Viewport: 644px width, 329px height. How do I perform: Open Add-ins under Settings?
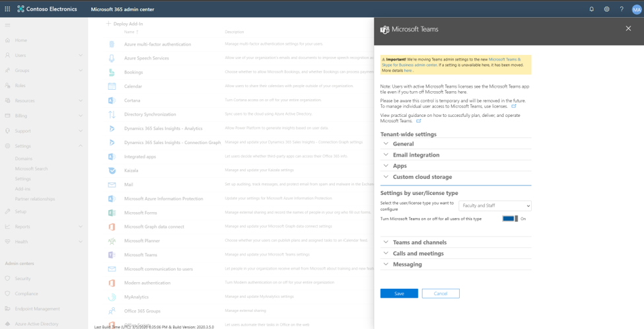[x=23, y=189]
